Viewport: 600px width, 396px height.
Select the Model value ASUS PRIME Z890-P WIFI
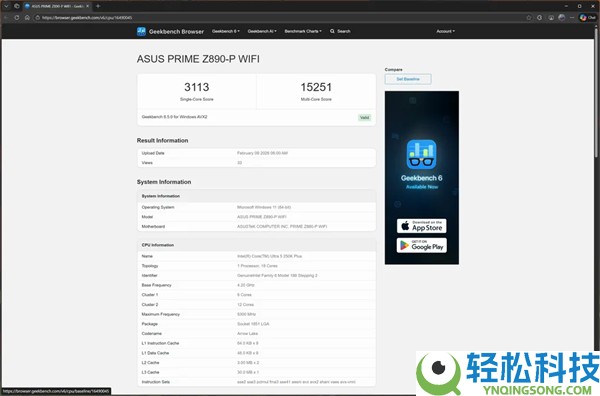[x=262, y=217]
